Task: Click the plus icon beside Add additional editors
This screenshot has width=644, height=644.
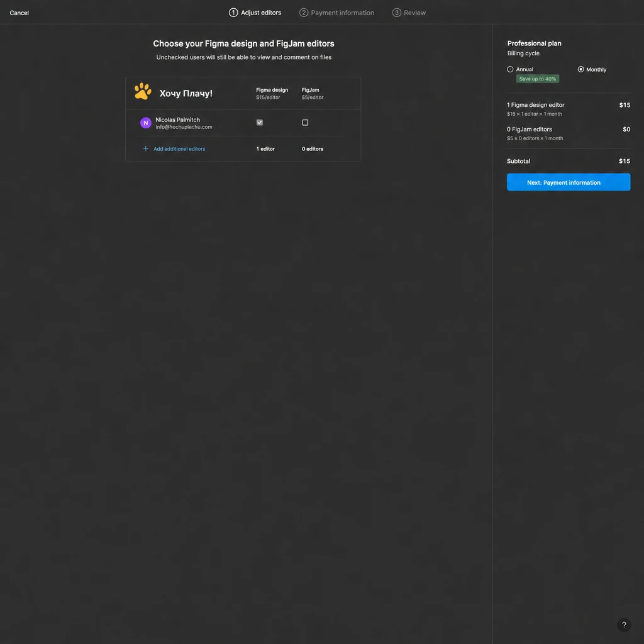Action: [145, 148]
